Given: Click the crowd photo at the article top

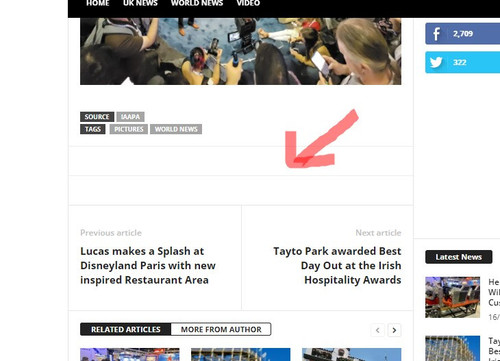Looking at the screenshot, I should (x=241, y=51).
